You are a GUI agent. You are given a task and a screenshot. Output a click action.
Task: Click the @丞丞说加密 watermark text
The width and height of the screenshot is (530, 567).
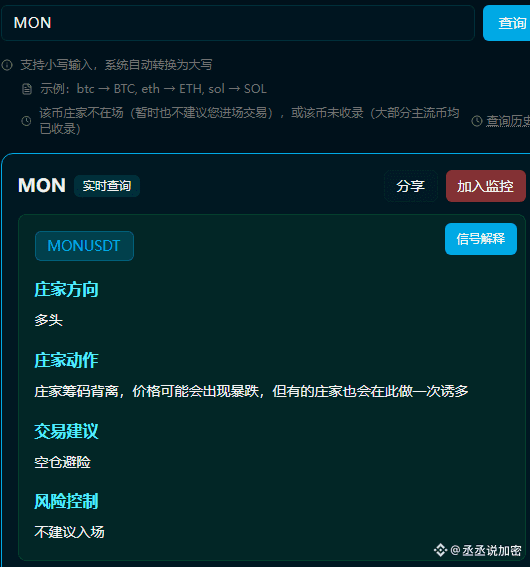point(486,550)
